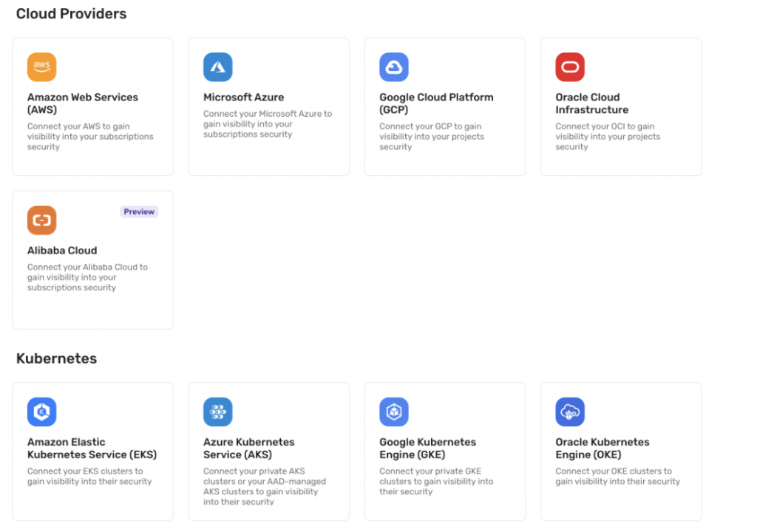Click 'Connect your AWS to gain visibility' description
This screenshot has width=757, height=532.
(90, 137)
